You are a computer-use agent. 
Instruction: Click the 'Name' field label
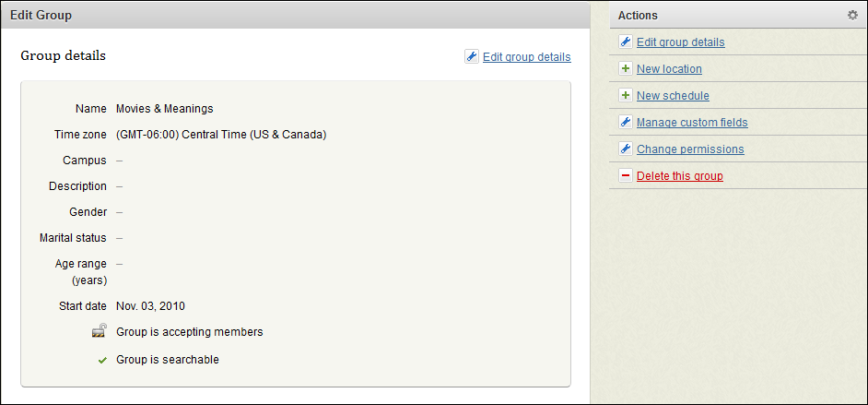(x=91, y=109)
